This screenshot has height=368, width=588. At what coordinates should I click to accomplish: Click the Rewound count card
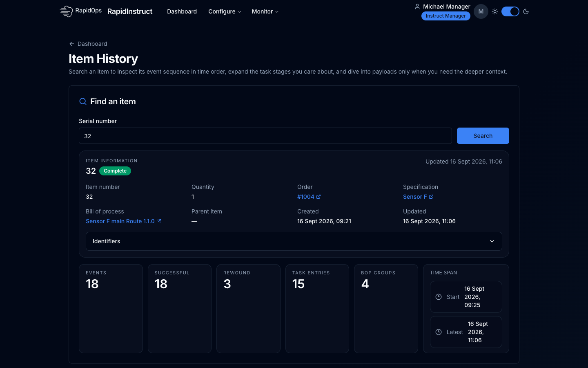coord(248,309)
